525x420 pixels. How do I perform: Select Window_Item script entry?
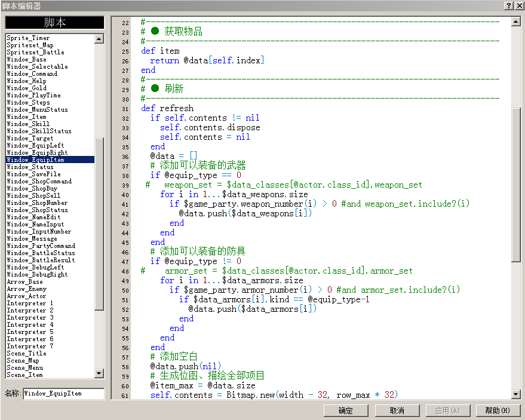(26, 117)
